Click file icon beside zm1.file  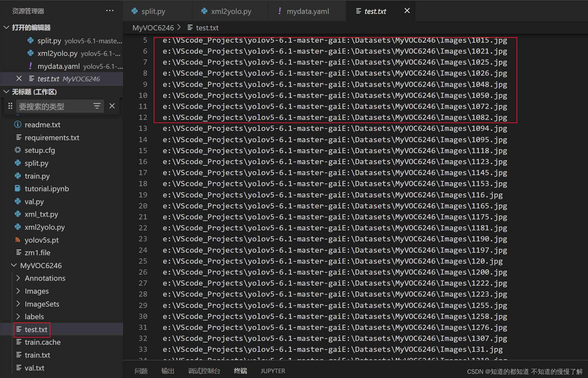19,252
